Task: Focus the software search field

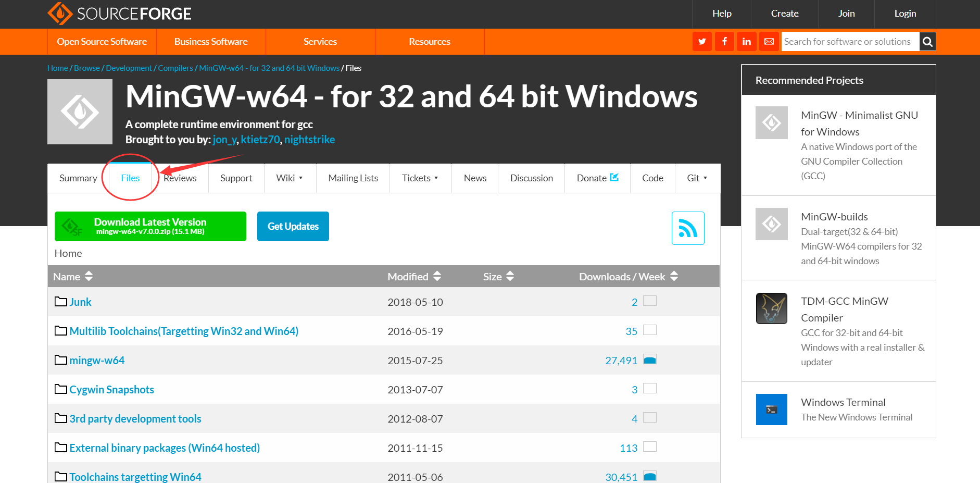Action: 850,42
